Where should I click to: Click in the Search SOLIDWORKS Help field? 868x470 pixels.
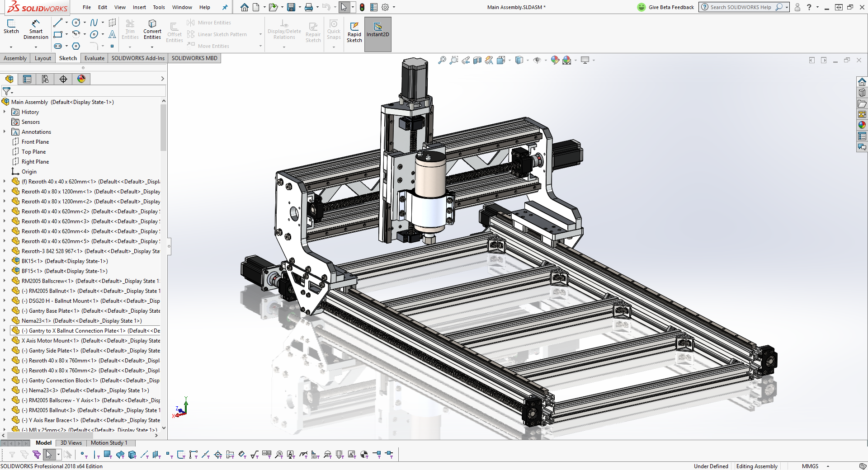pos(740,7)
